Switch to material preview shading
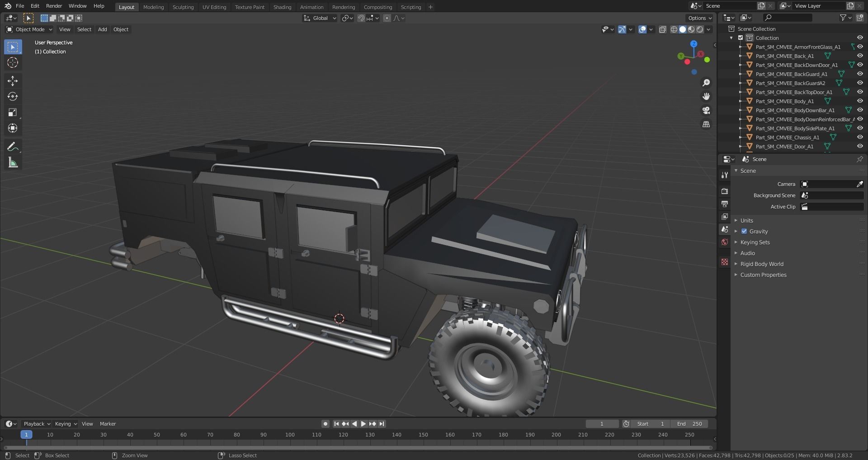Viewport: 868px width, 460px height. point(691,29)
